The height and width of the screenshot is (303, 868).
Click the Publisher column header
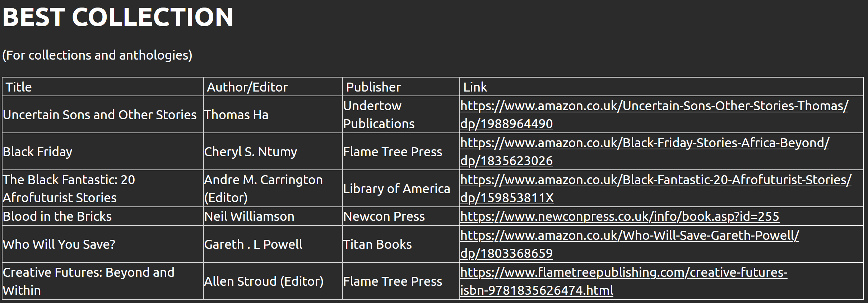point(373,87)
